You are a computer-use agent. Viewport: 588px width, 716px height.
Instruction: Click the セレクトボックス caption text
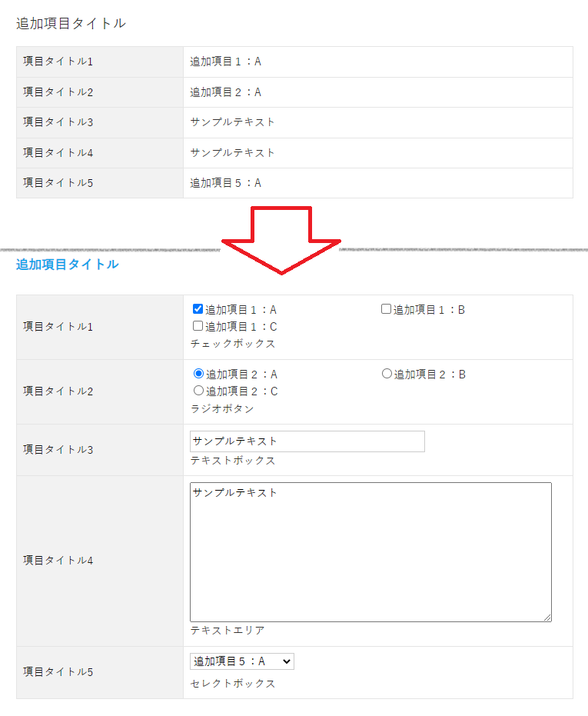click(233, 683)
